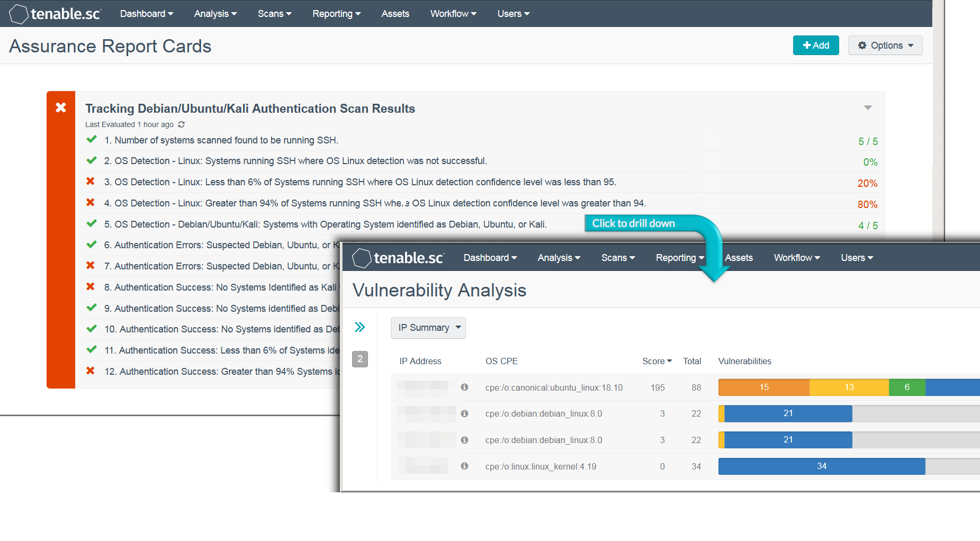
Task: Click the green check icon for policy 11
Action: coord(92,349)
